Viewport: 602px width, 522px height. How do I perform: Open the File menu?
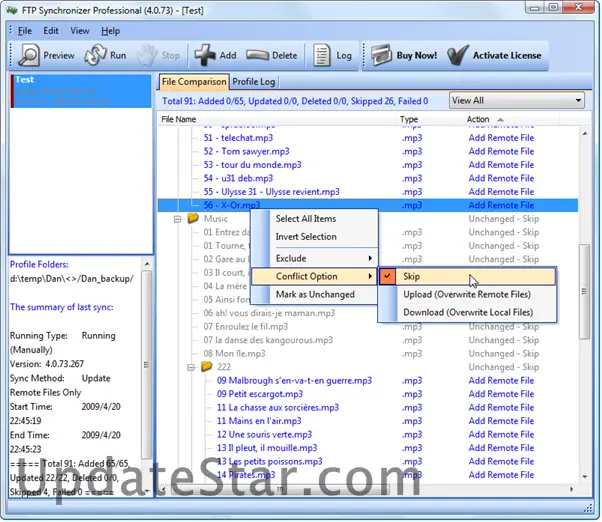25,31
